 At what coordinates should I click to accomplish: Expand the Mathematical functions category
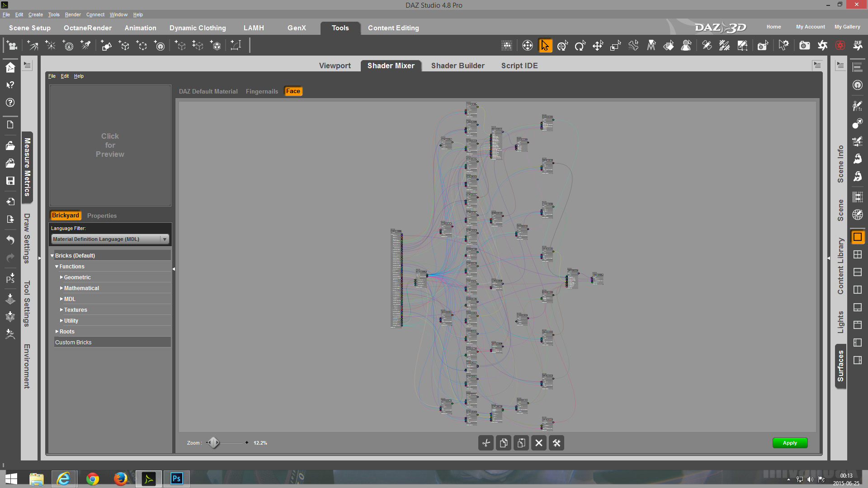61,288
